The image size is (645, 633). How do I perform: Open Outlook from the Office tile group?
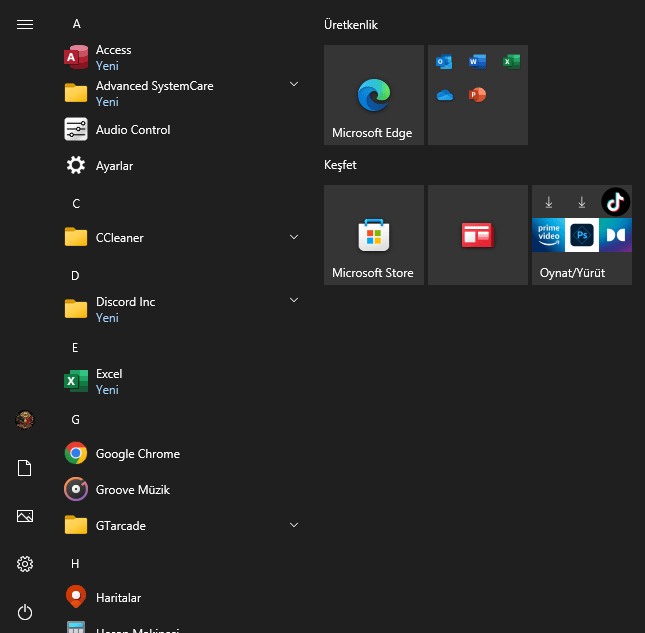[444, 62]
